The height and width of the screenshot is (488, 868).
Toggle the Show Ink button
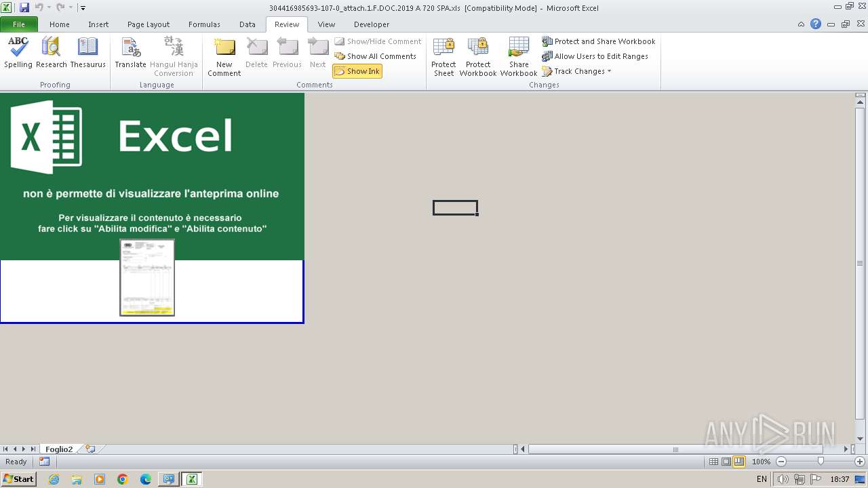(357, 71)
